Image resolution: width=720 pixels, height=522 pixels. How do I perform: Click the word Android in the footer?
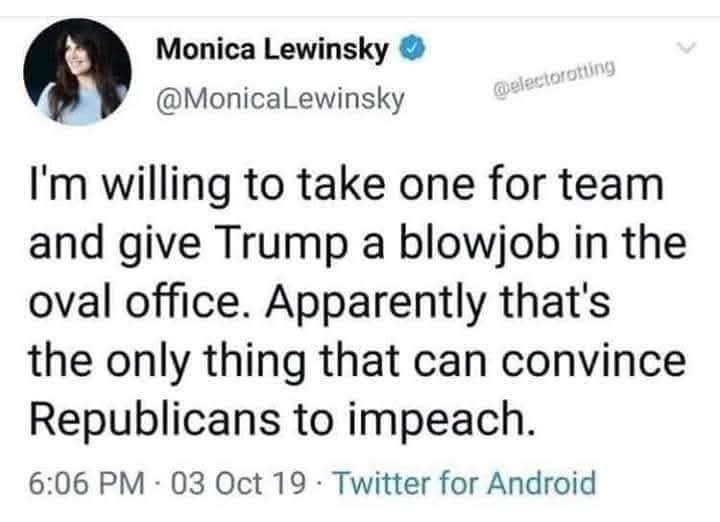[x=542, y=485]
